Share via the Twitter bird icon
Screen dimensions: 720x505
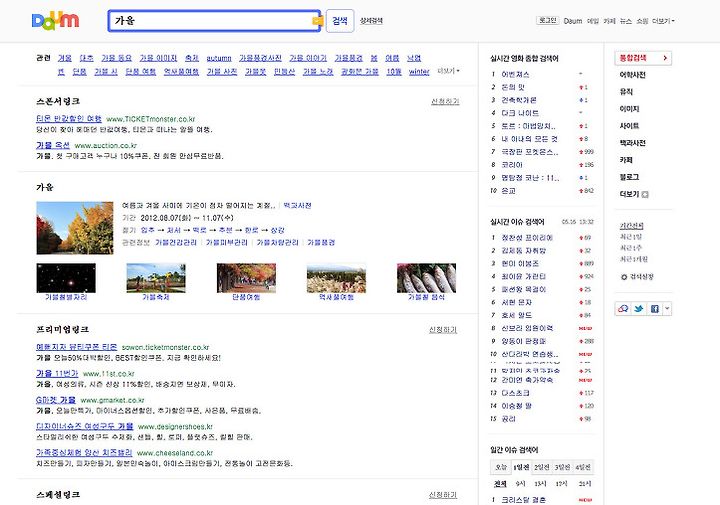[x=638, y=309]
